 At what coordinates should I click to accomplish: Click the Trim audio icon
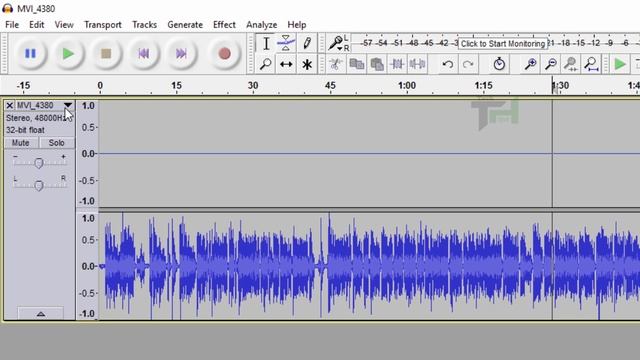tap(397, 64)
